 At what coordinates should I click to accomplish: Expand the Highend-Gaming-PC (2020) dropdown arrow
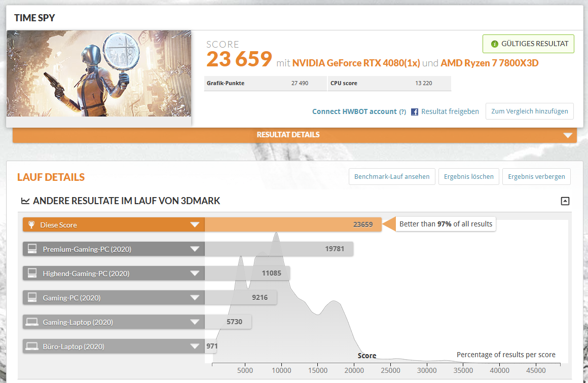pos(195,273)
